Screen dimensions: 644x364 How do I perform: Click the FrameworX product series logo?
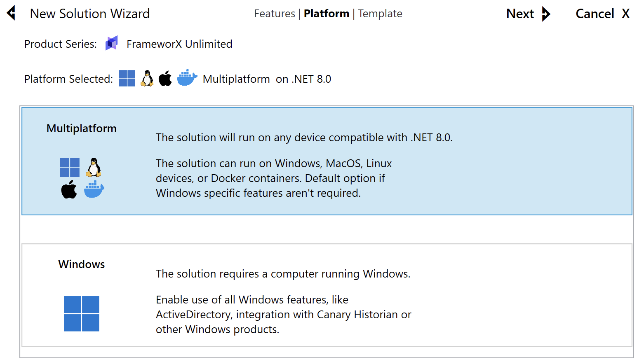pyautogui.click(x=112, y=43)
